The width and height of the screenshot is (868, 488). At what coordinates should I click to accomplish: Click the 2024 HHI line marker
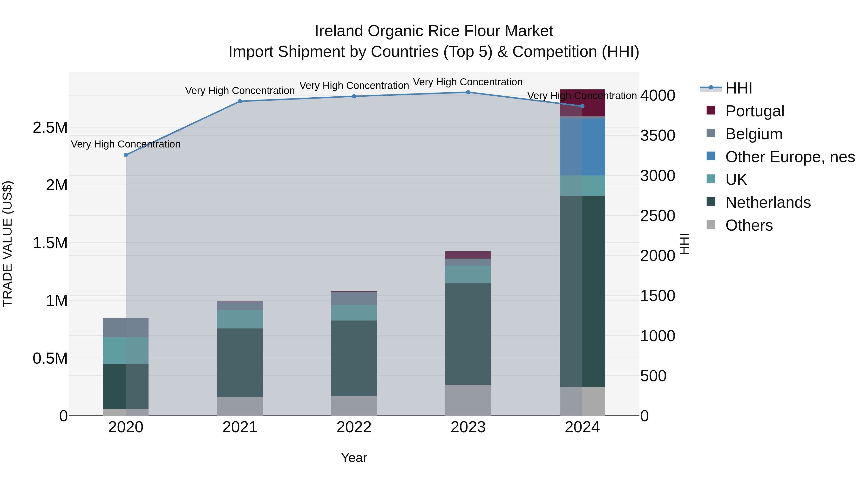(582, 106)
